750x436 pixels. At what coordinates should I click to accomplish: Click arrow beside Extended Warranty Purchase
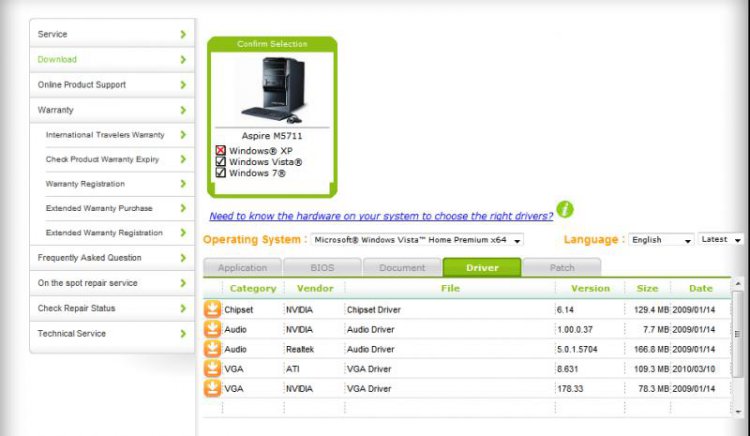pos(183,208)
